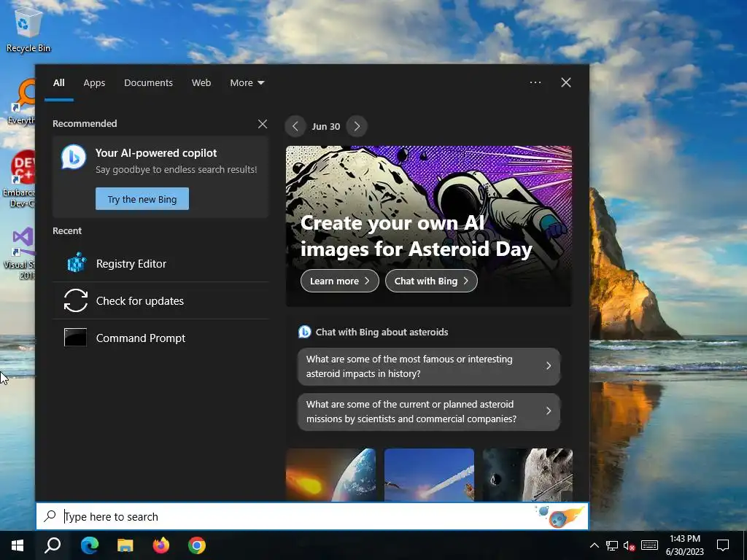Open the Recycle Bin desktop icon
Image resolution: width=747 pixels, height=560 pixels.
coord(28,28)
